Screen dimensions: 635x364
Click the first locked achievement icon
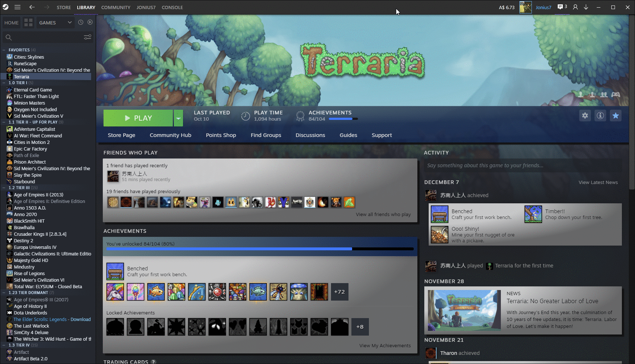pos(115,327)
